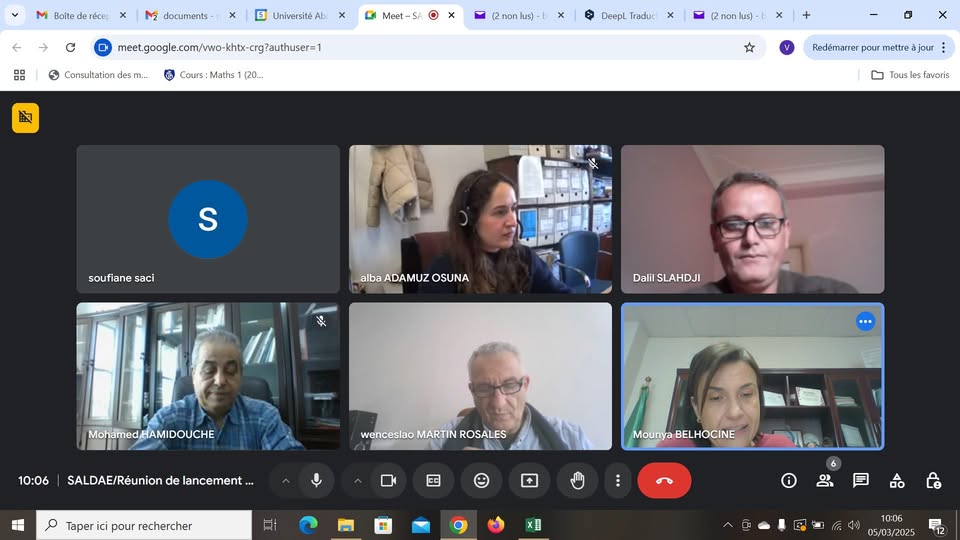Open the chat messages panel

[861, 481]
